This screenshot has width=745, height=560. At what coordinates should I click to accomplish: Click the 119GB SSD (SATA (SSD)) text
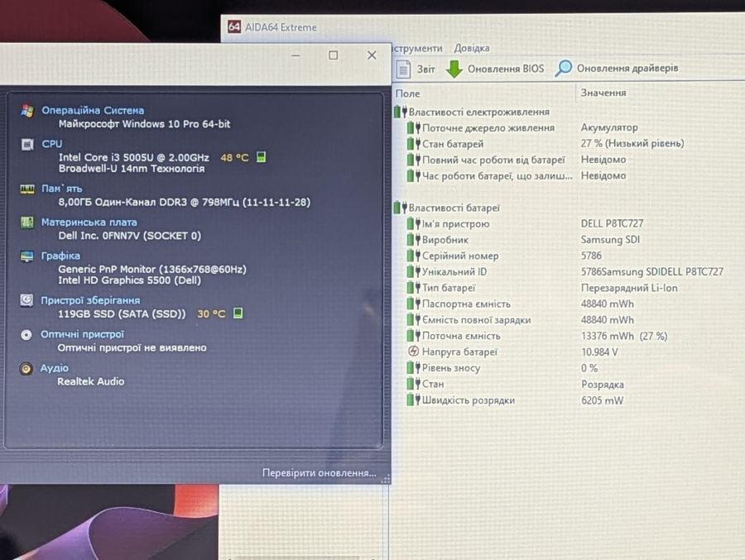point(122,314)
